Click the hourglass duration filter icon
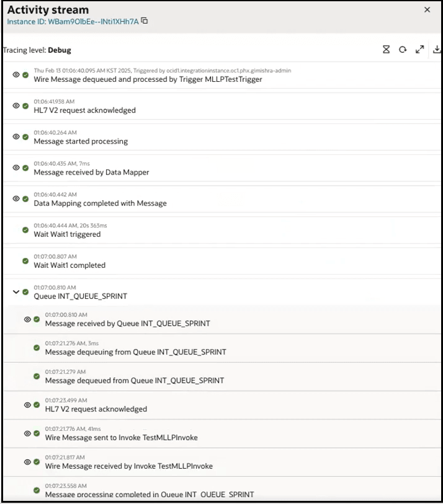The height and width of the screenshot is (504, 443). point(386,48)
